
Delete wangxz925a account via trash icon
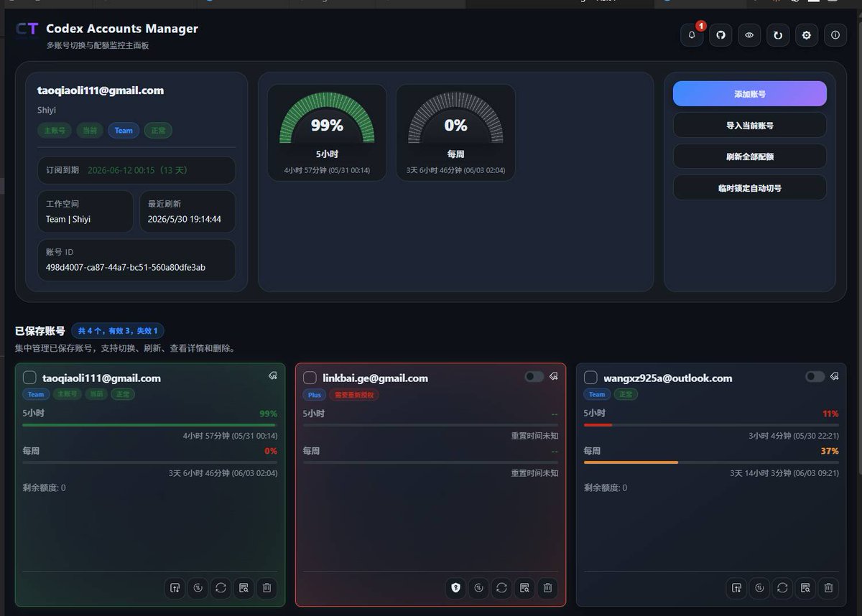[x=828, y=587]
